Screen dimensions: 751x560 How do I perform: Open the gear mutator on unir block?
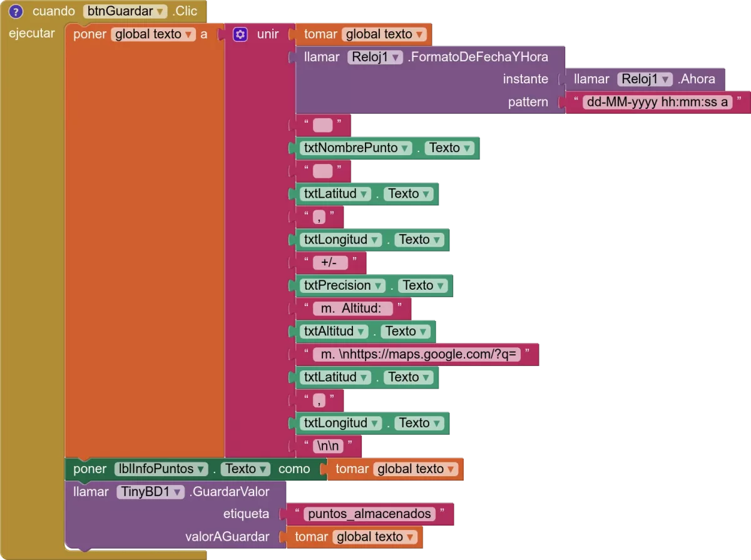tap(240, 34)
